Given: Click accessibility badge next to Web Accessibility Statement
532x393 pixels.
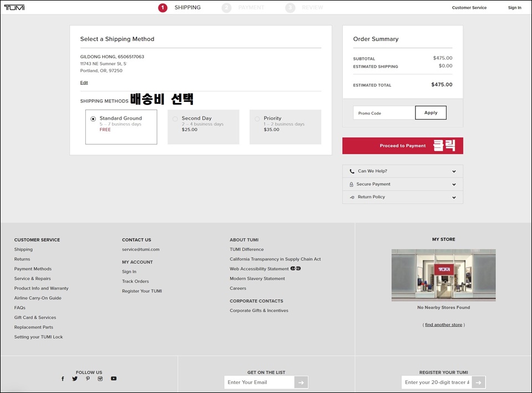Looking at the screenshot, I should [x=295, y=268].
